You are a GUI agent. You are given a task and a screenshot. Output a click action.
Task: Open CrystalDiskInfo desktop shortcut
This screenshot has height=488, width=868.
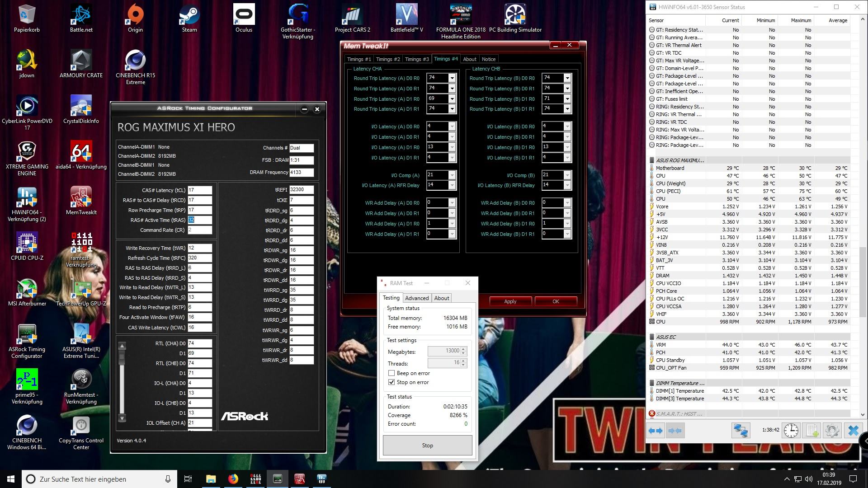81,110
